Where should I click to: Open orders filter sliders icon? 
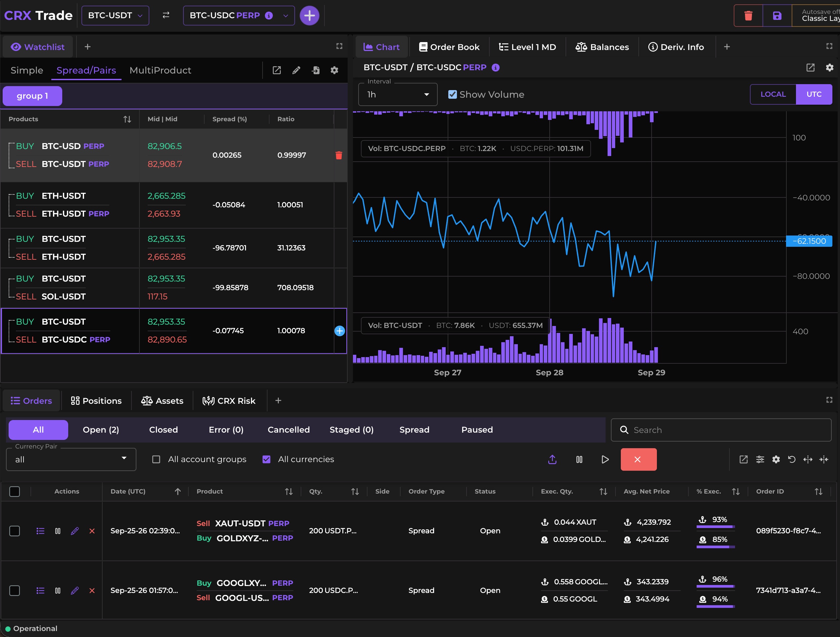coord(760,459)
